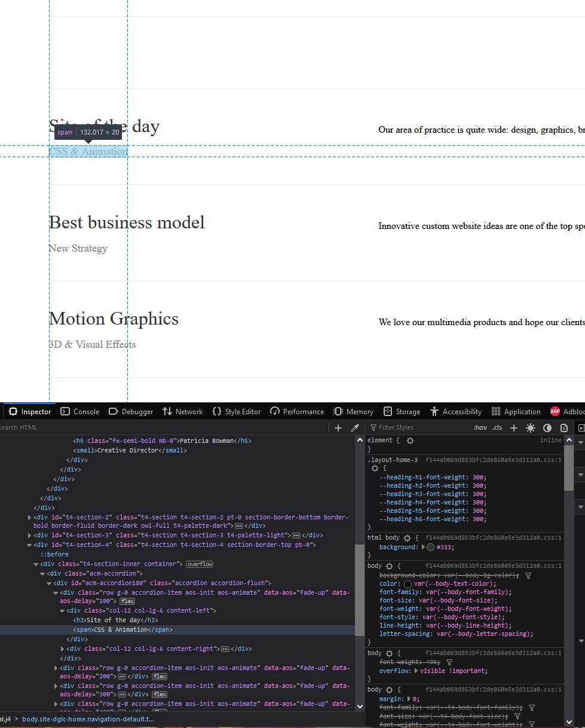The image size is (585, 728).
Task: Toggle the .cls class panel
Action: pyautogui.click(x=497, y=427)
